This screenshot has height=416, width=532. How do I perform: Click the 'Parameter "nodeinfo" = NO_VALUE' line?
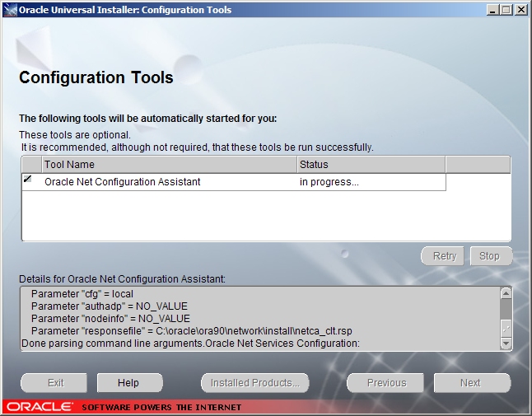110,319
